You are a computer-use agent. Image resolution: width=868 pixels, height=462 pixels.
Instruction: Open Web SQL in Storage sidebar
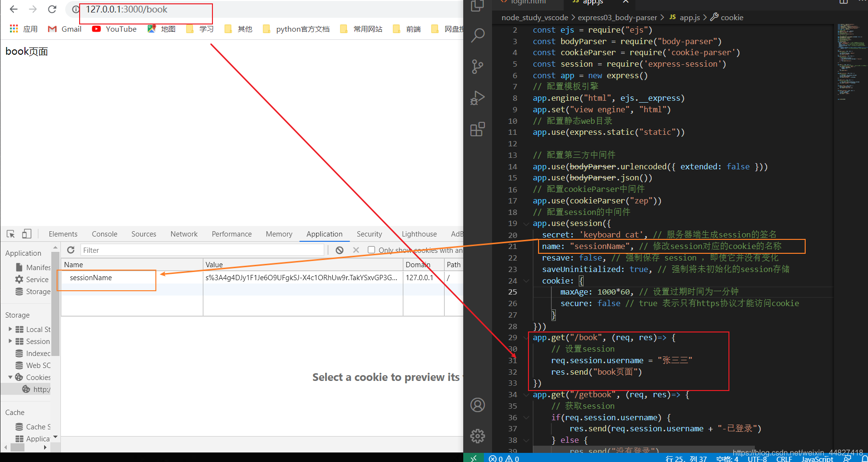[33, 365]
